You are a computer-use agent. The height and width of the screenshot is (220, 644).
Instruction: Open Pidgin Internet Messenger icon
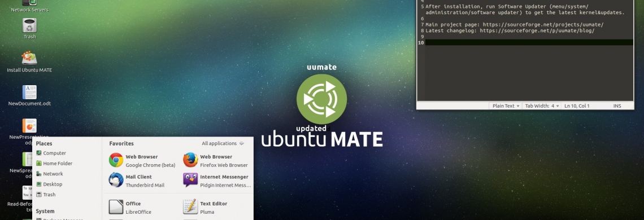[217, 181]
